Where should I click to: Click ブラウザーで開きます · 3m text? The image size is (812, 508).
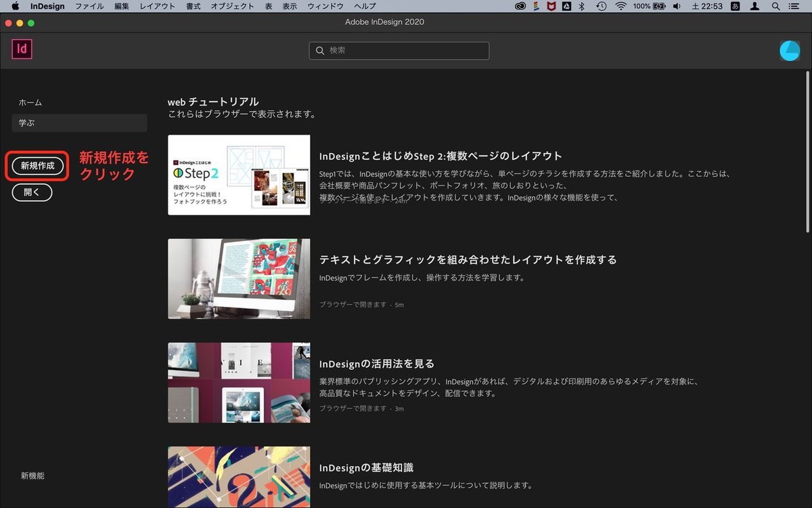(x=361, y=408)
